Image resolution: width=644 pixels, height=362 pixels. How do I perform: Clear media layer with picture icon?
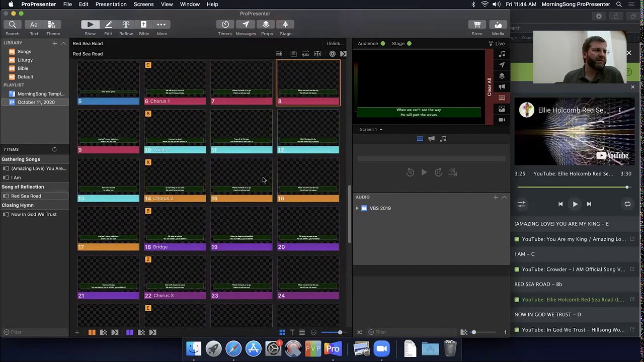502,109
